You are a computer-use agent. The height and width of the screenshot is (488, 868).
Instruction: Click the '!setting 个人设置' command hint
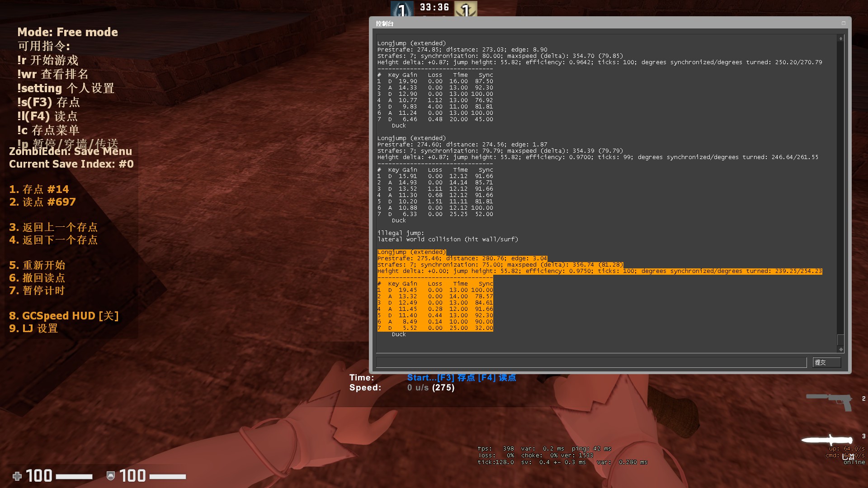pyautogui.click(x=66, y=88)
